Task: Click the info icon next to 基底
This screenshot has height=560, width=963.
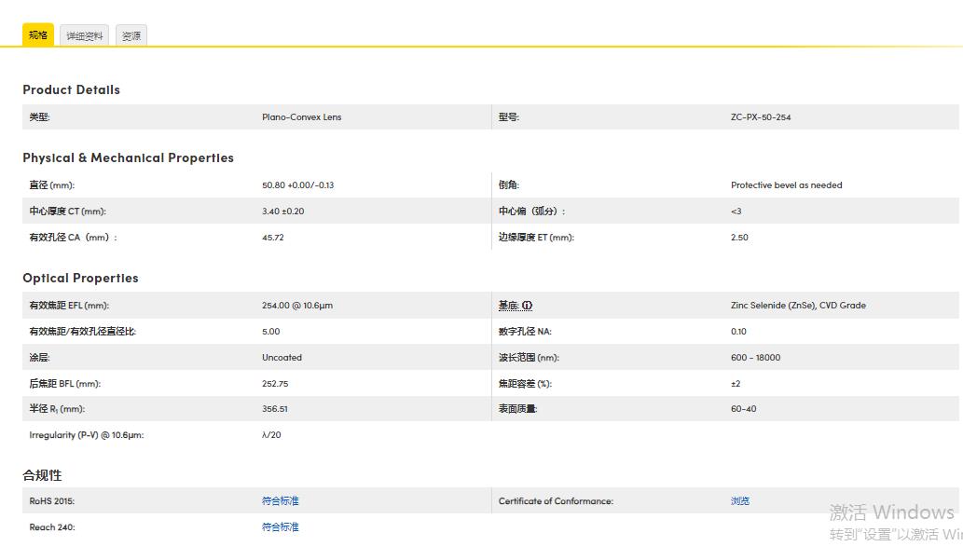Action: (528, 306)
